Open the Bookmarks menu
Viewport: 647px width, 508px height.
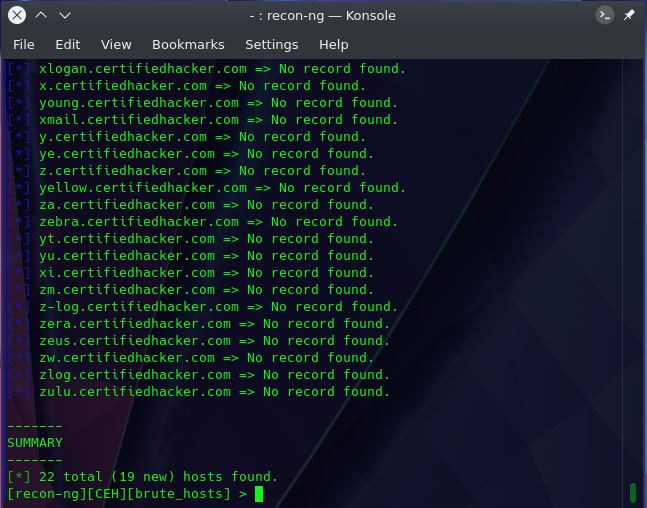tap(188, 45)
